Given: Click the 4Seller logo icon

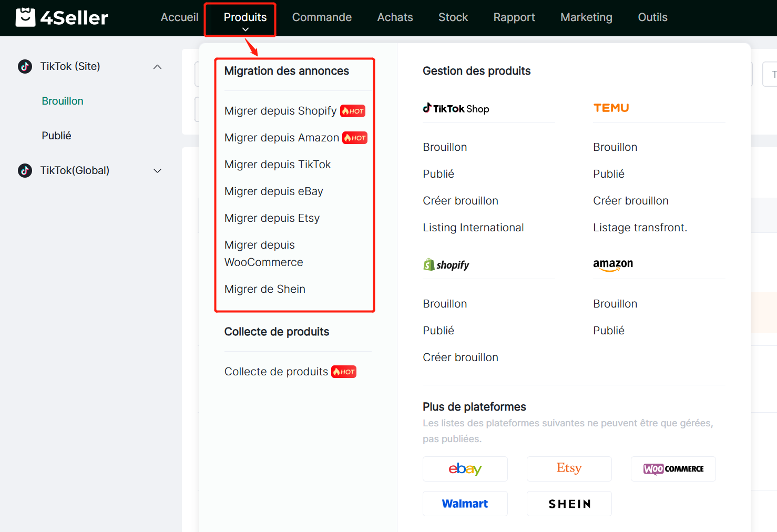Looking at the screenshot, I should [x=25, y=17].
